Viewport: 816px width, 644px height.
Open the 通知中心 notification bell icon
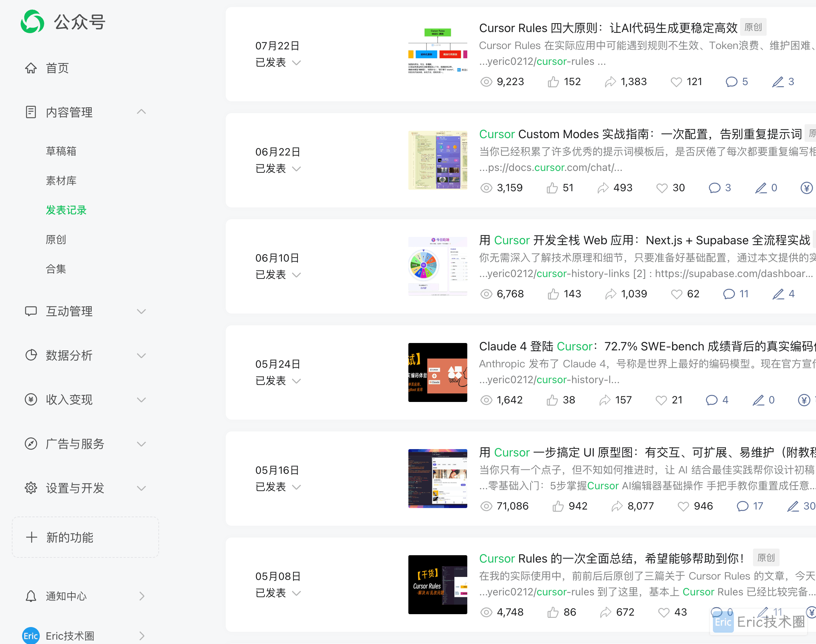[32, 596]
